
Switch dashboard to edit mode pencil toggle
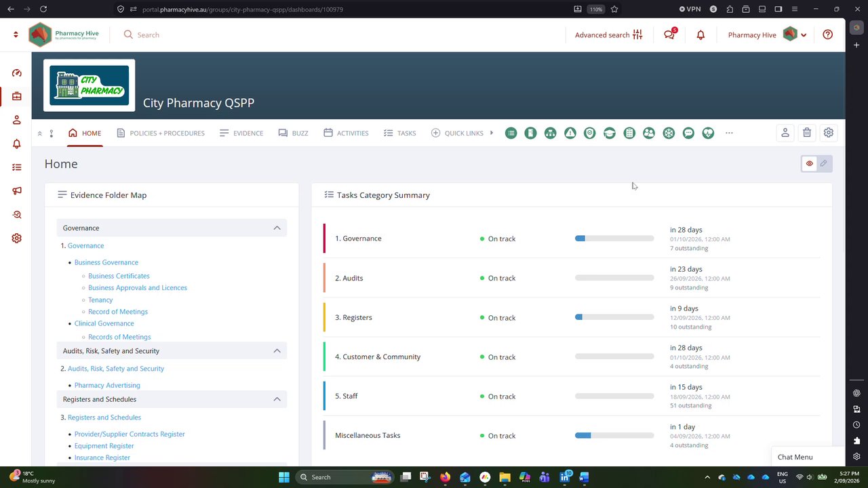tap(823, 163)
